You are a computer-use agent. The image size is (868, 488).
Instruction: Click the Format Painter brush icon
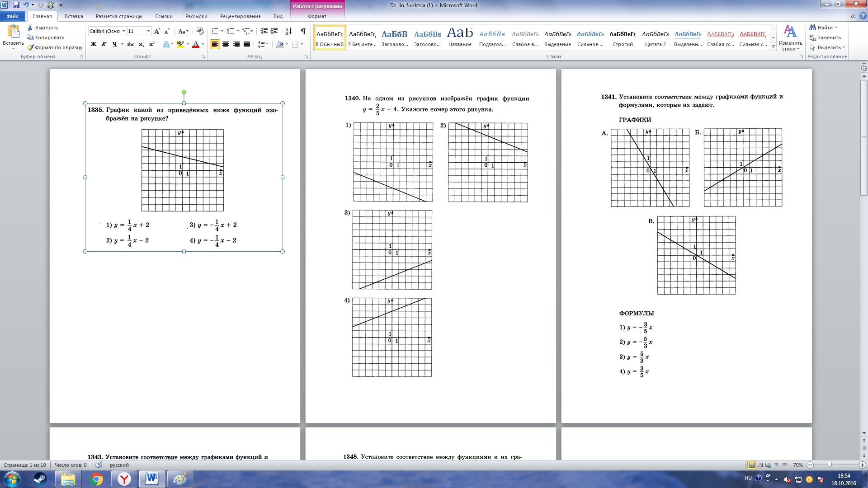(31, 47)
